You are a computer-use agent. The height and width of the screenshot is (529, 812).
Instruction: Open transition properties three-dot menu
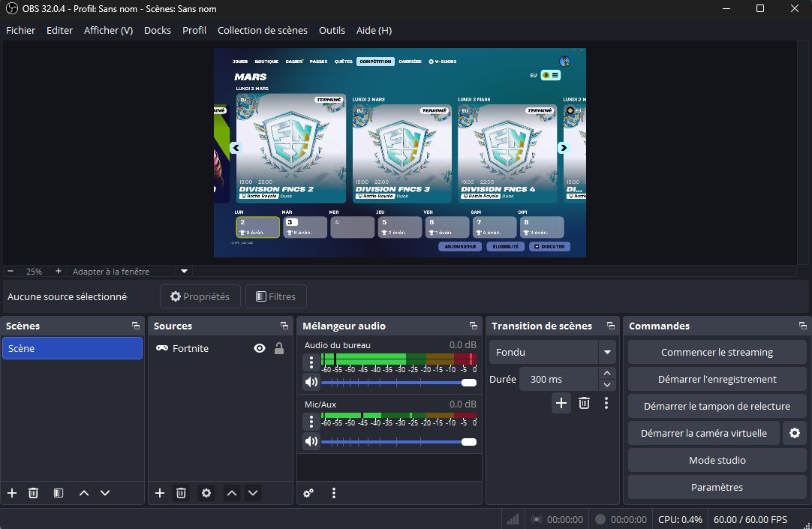[x=606, y=403]
